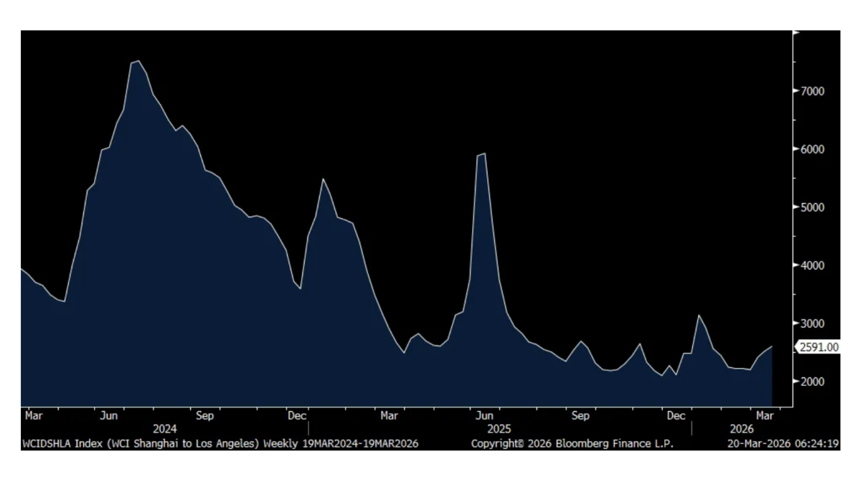Click the final data point at chart's right end
The width and height of the screenshot is (868, 477).
[x=772, y=347]
